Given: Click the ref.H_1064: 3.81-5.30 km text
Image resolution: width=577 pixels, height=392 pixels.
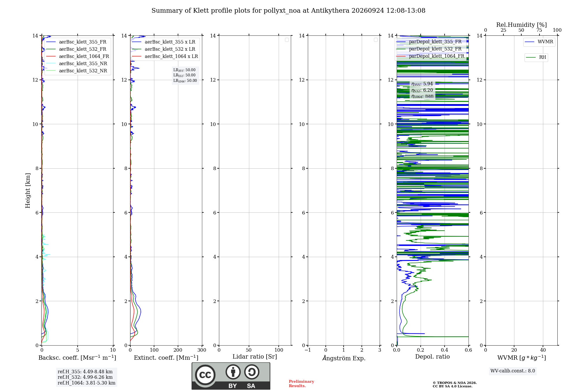Looking at the screenshot, I should tap(87, 383).
